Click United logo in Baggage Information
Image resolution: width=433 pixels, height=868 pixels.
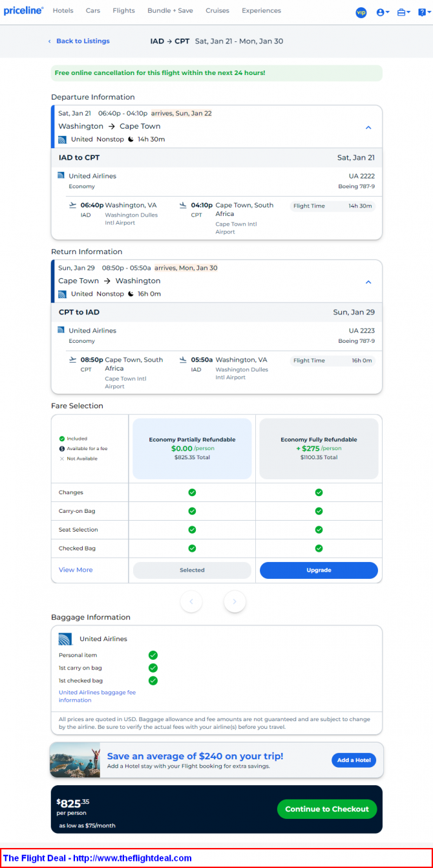click(x=65, y=639)
